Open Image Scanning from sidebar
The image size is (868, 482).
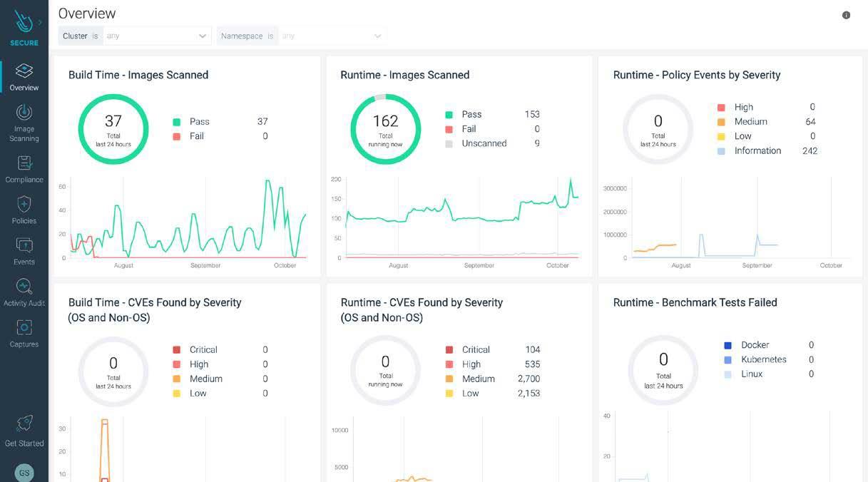coord(24,113)
